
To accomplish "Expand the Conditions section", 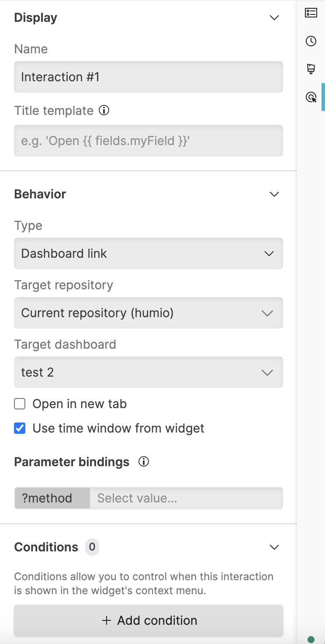I will pyautogui.click(x=274, y=547).
